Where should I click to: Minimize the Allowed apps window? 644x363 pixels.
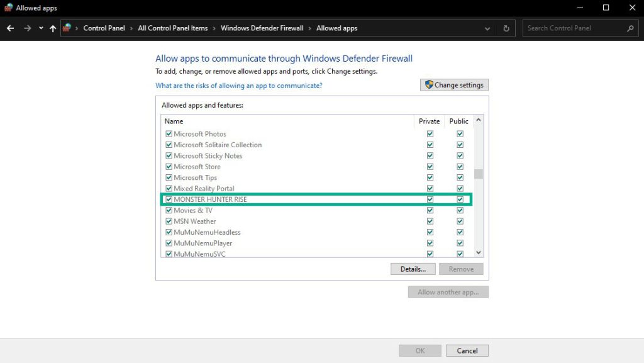coord(580,8)
